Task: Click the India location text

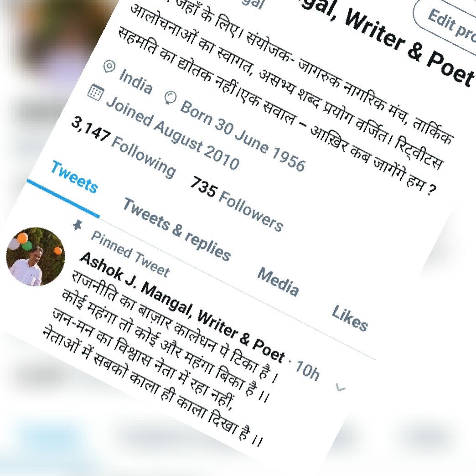Action: point(135,81)
